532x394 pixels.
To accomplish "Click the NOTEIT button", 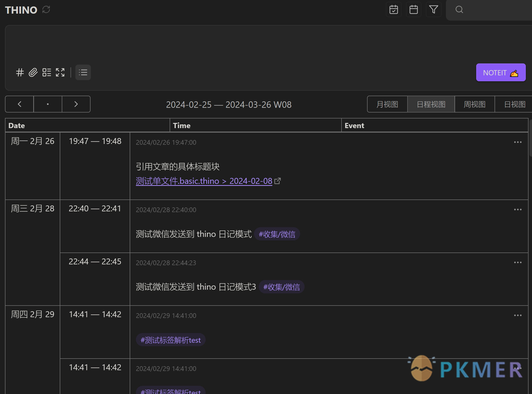I will click(501, 73).
